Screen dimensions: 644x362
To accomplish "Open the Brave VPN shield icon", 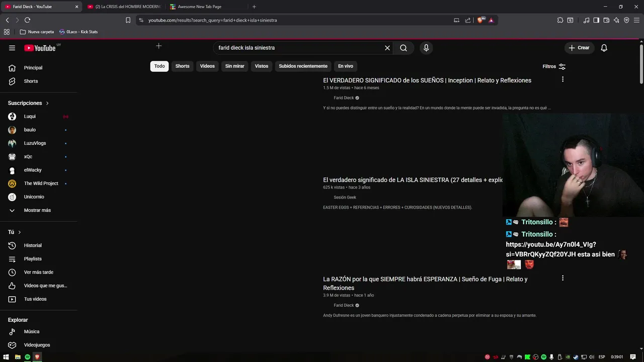I will [626, 20].
